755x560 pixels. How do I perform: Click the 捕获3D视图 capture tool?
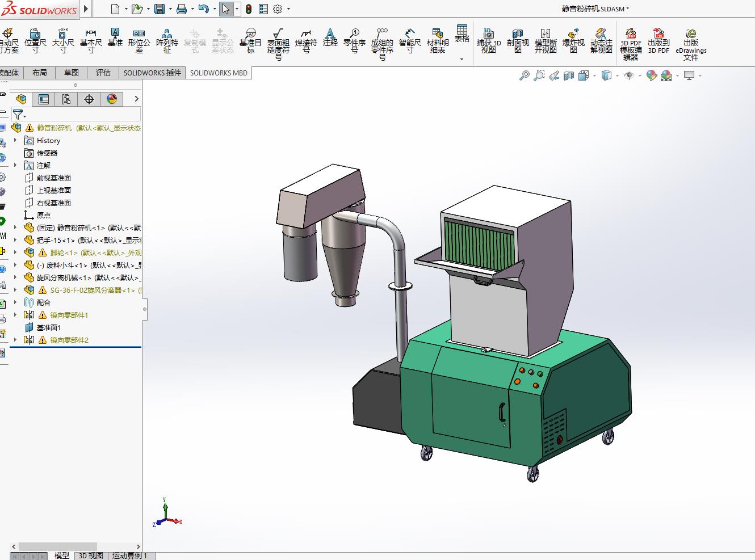point(489,41)
